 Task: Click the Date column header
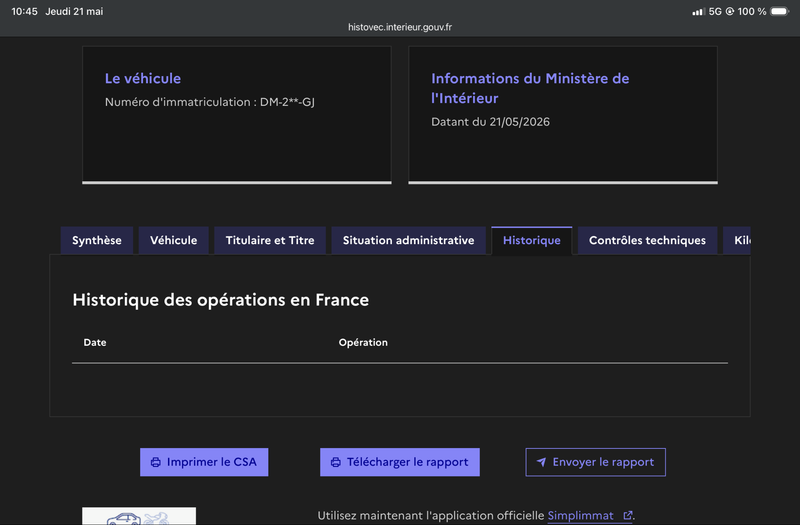(x=95, y=342)
